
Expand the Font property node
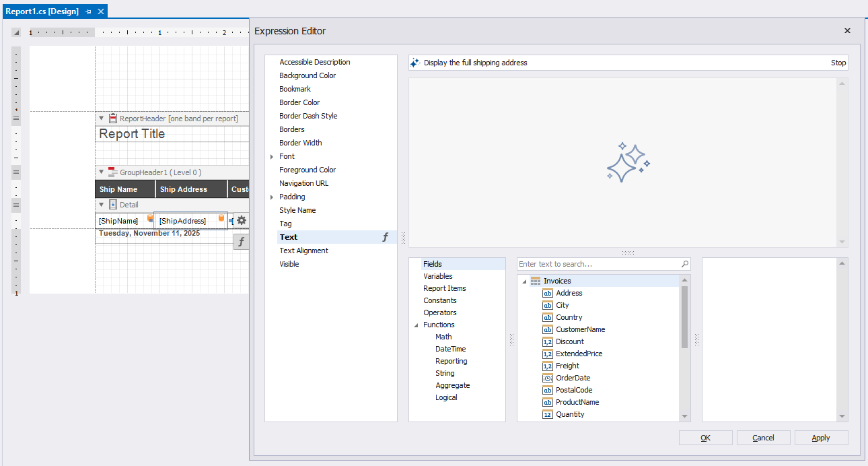tap(272, 156)
